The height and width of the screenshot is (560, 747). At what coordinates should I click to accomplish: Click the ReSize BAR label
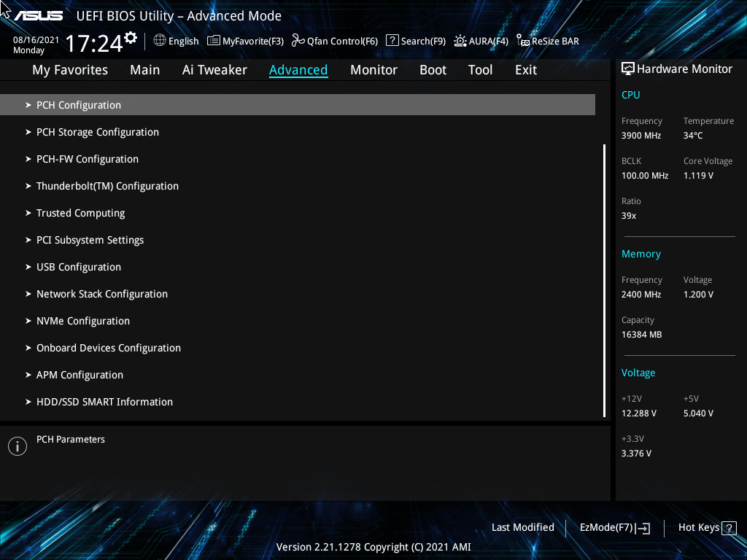555,42
